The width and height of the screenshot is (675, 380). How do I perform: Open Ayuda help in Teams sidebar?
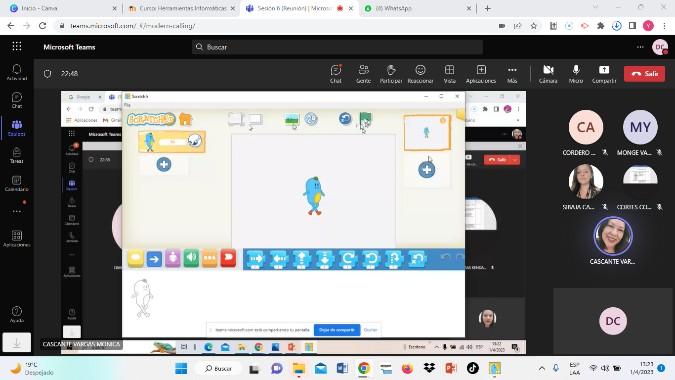click(16, 314)
